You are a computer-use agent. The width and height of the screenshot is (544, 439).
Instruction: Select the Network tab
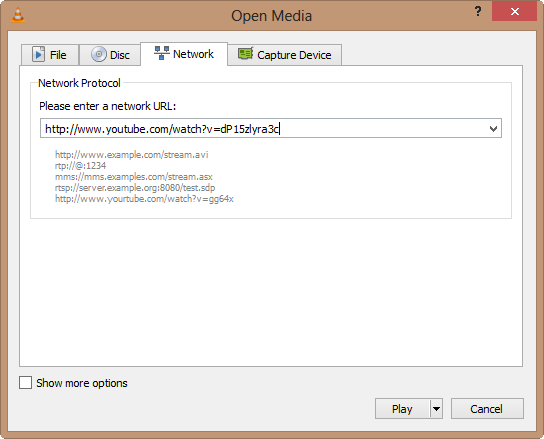[184, 54]
